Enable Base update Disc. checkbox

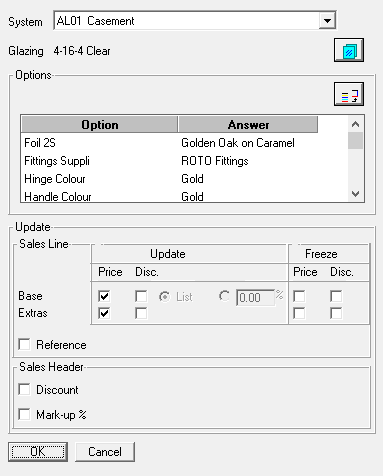141,296
